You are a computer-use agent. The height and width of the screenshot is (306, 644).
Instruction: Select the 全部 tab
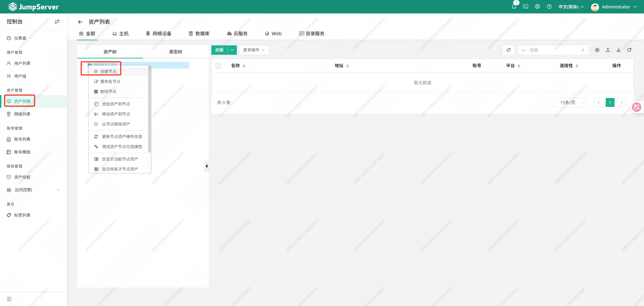click(x=87, y=34)
